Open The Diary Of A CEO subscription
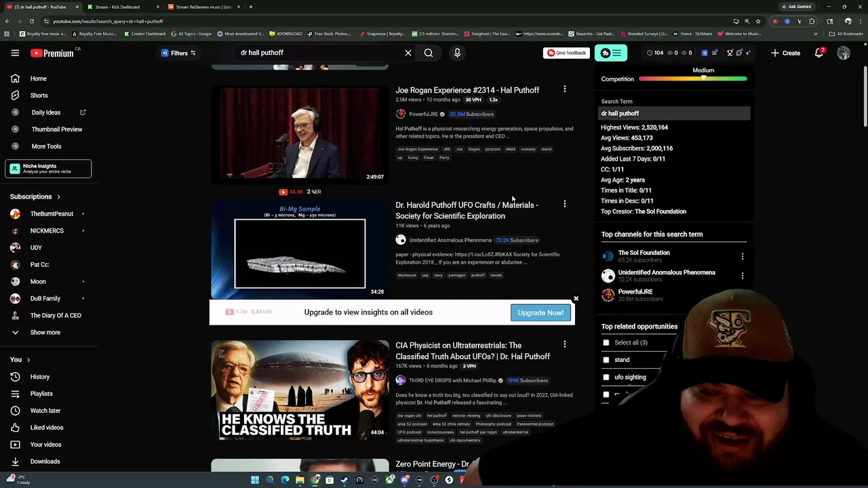Viewport: 868px width, 488px height. tap(55, 316)
